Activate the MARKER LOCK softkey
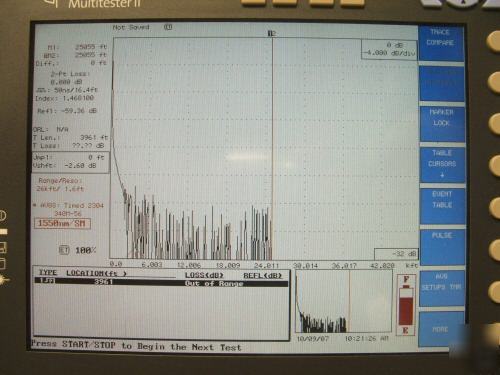Viewport: 500px width, 375px height. point(442,123)
